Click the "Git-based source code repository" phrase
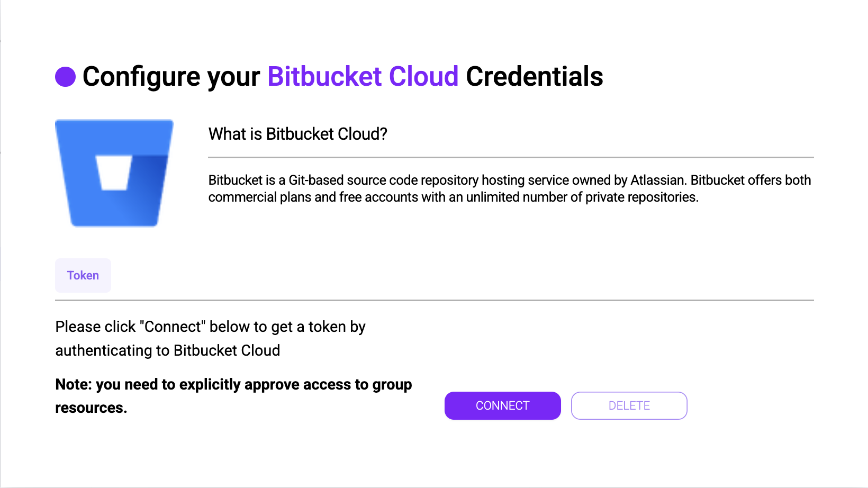The image size is (868, 488). pyautogui.click(x=383, y=180)
